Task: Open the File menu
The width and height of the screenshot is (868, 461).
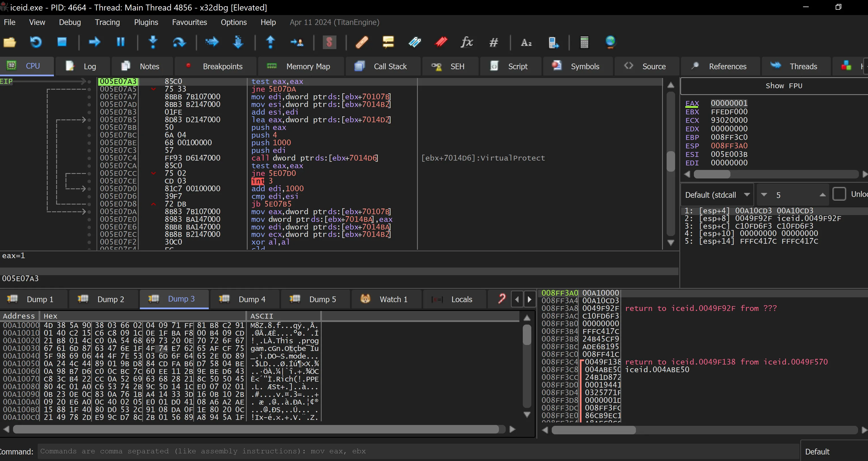Action: [9, 22]
